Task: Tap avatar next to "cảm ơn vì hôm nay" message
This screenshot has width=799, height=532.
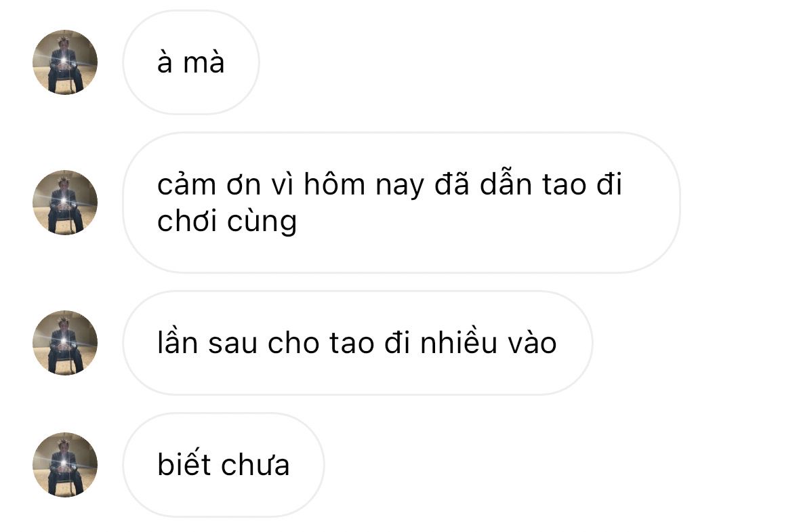Action: 64,203
